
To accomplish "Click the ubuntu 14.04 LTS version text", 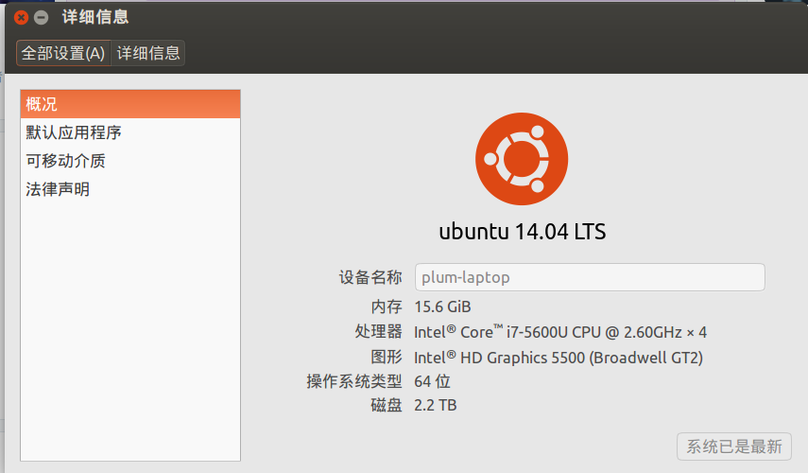I will coord(522,232).
